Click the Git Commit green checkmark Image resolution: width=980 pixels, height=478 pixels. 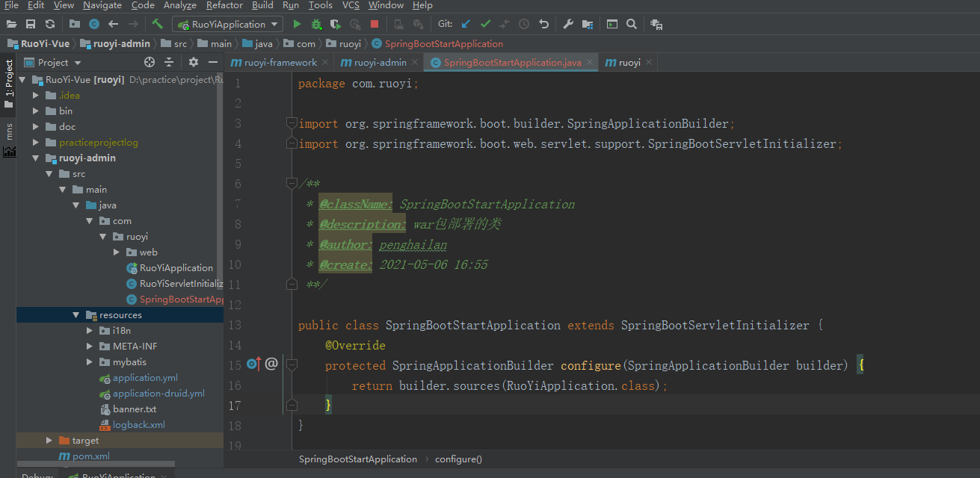pyautogui.click(x=485, y=24)
